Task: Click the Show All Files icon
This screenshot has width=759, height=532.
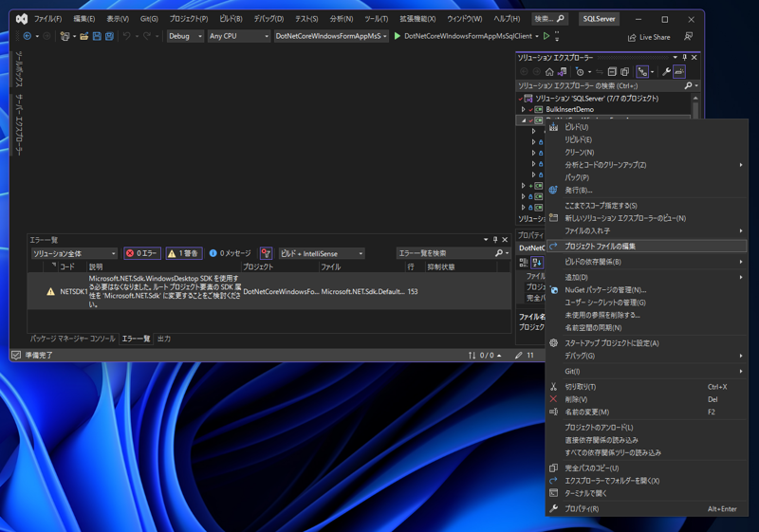Action: click(625, 72)
